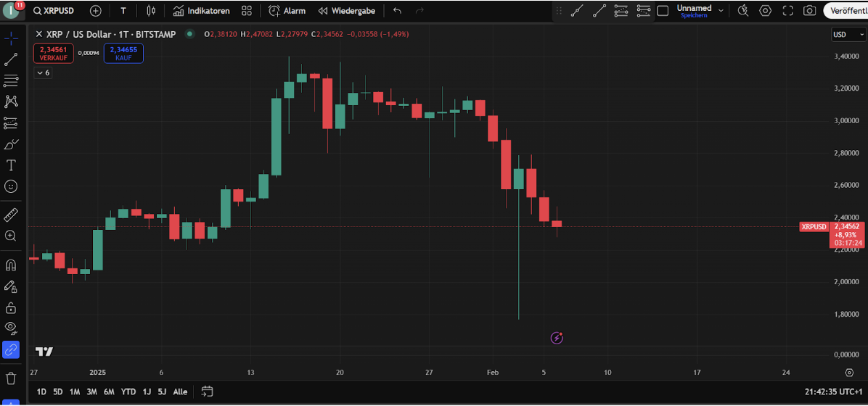
Task: Open the Unnamed layout dropdown arrow
Action: click(x=721, y=11)
